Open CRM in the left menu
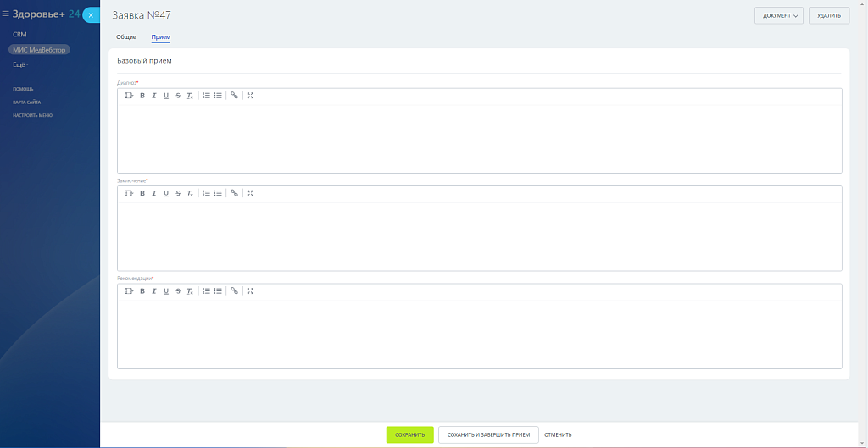 pyautogui.click(x=19, y=35)
